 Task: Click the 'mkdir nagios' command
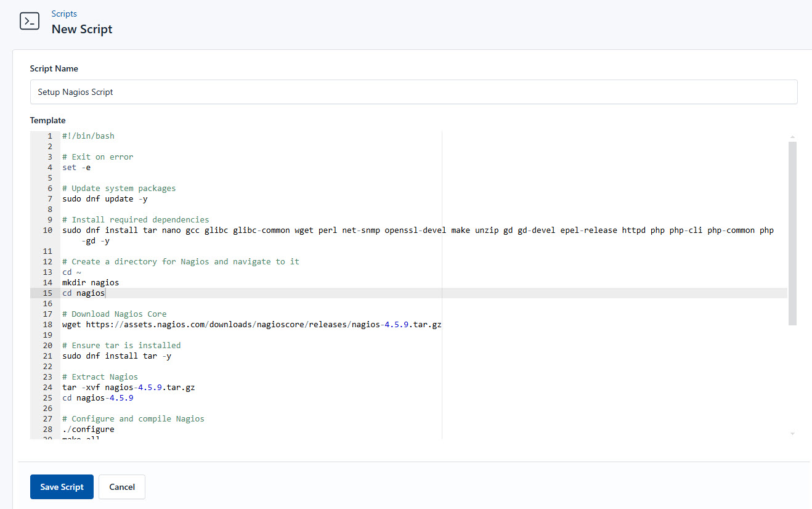pos(89,282)
